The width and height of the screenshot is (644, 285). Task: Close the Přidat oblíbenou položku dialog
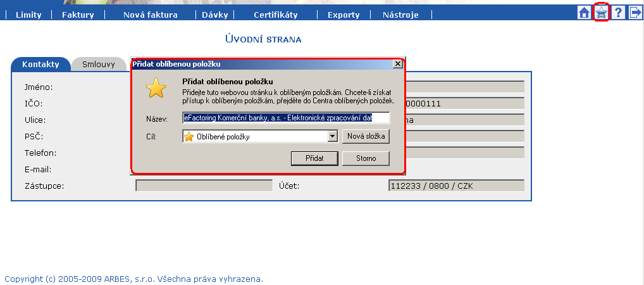397,64
